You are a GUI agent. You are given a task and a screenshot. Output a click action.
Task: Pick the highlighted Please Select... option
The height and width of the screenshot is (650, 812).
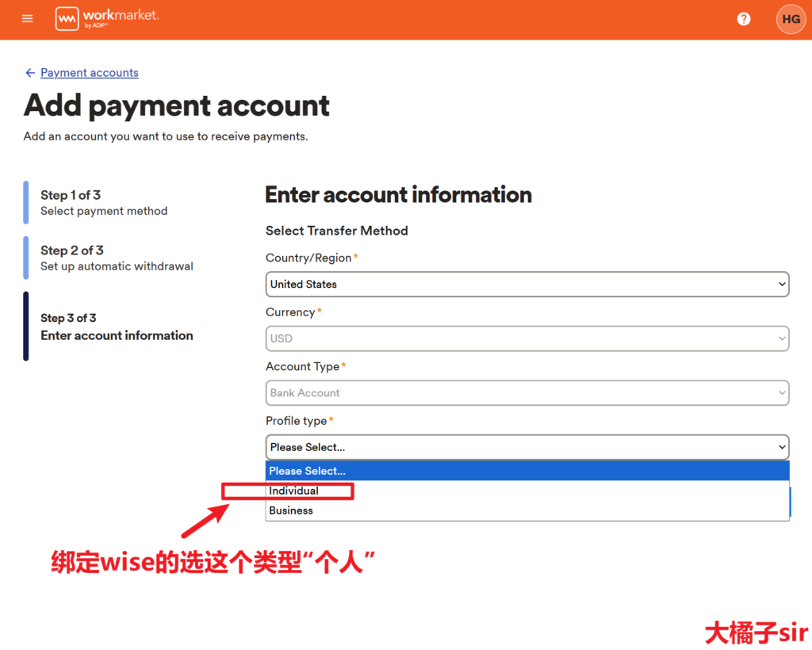(308, 471)
